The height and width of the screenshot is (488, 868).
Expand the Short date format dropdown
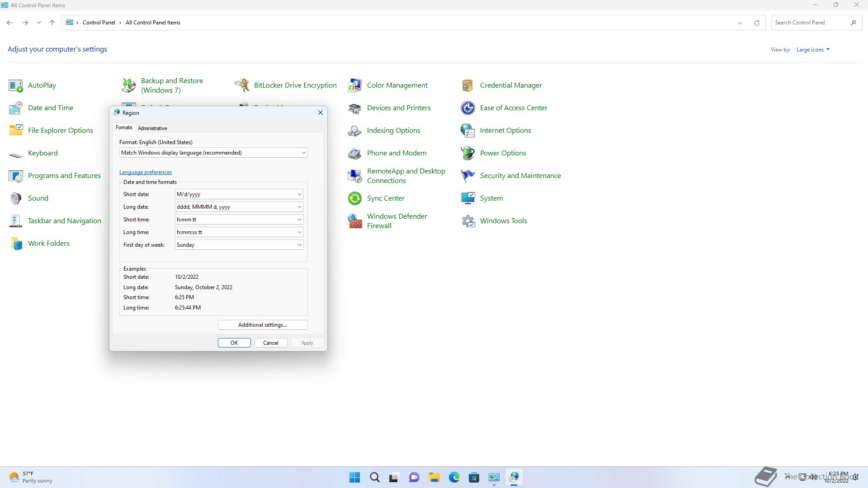click(239, 194)
